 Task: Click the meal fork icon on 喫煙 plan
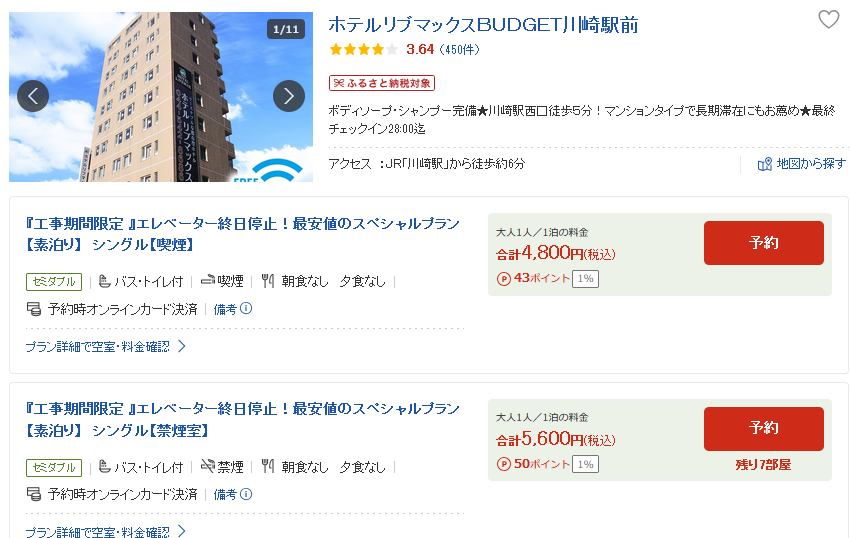tap(267, 281)
